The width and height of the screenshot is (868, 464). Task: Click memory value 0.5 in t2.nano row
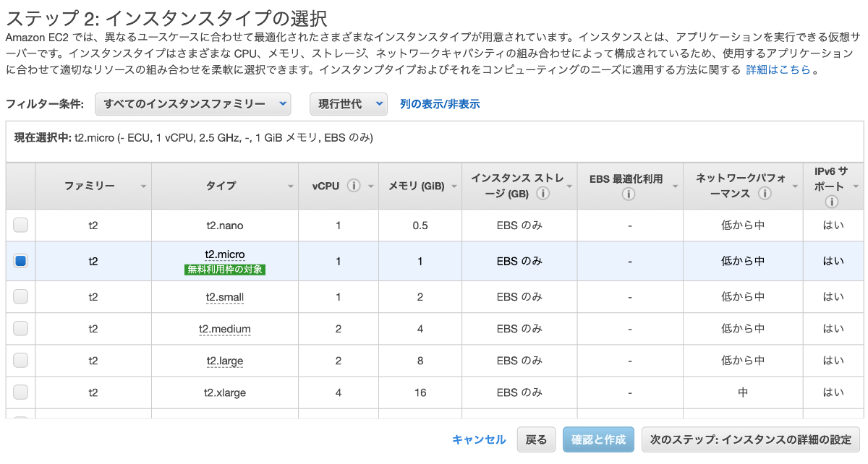tap(420, 225)
